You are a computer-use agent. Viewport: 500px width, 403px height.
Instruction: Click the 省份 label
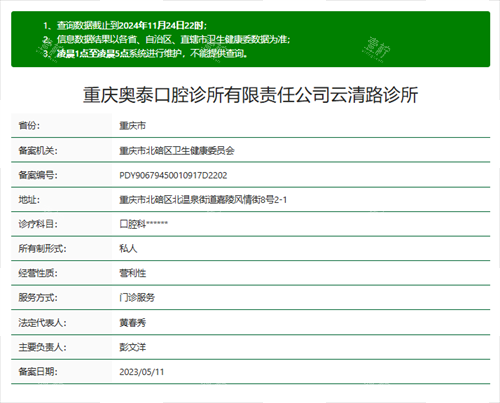[29, 126]
